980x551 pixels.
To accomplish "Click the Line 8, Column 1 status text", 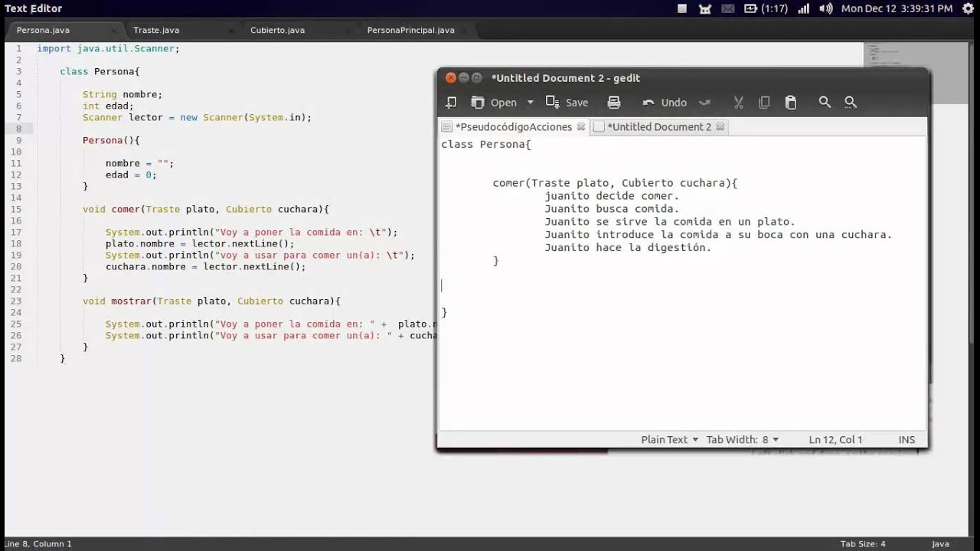I will click(x=37, y=544).
